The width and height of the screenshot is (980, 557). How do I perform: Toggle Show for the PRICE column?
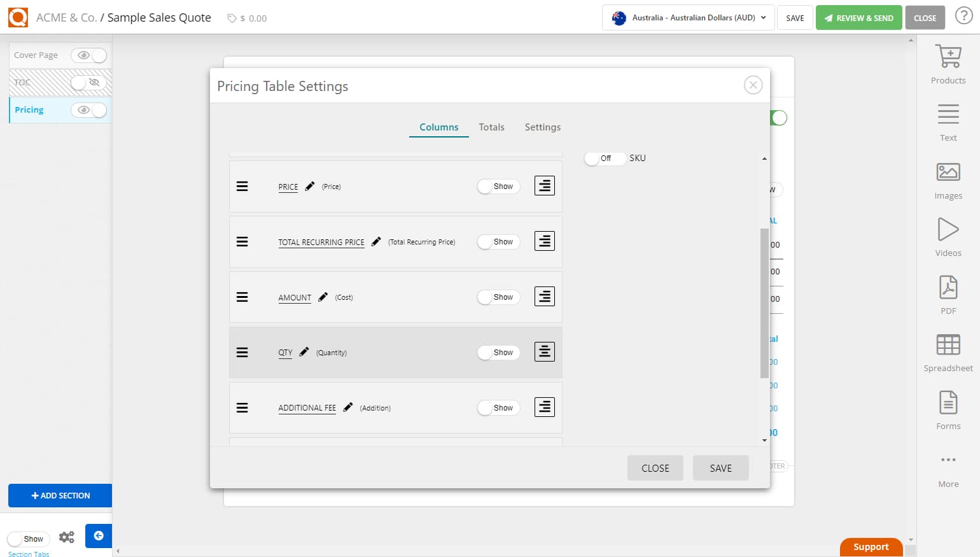(x=498, y=186)
